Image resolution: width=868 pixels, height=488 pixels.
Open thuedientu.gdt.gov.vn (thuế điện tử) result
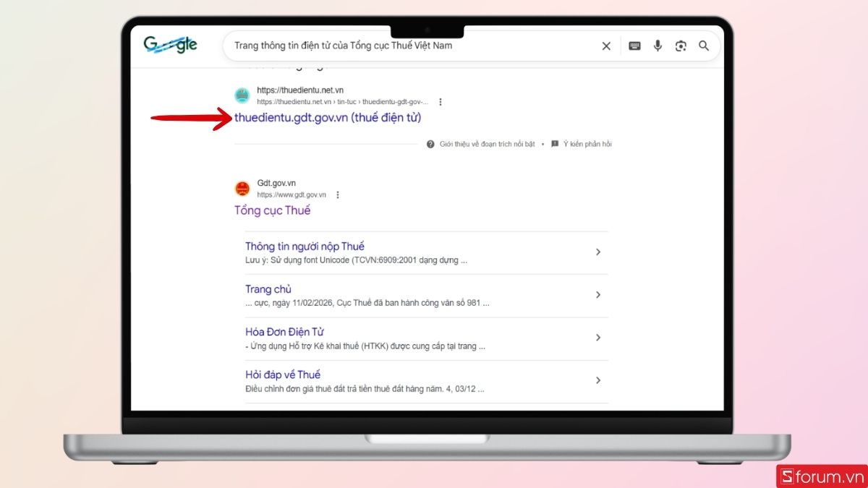coord(328,117)
